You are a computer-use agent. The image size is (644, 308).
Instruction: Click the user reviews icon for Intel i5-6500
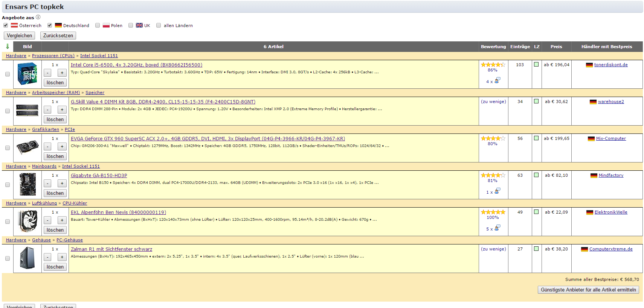[x=497, y=80]
